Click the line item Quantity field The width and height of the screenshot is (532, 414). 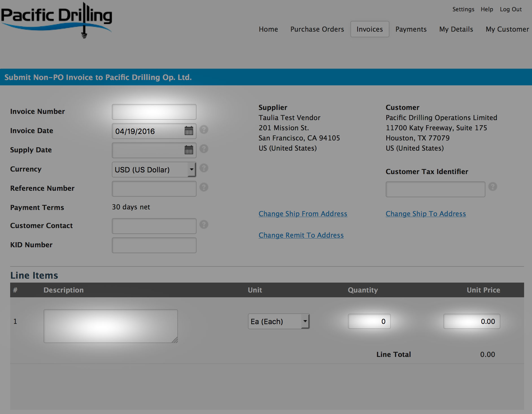click(369, 321)
